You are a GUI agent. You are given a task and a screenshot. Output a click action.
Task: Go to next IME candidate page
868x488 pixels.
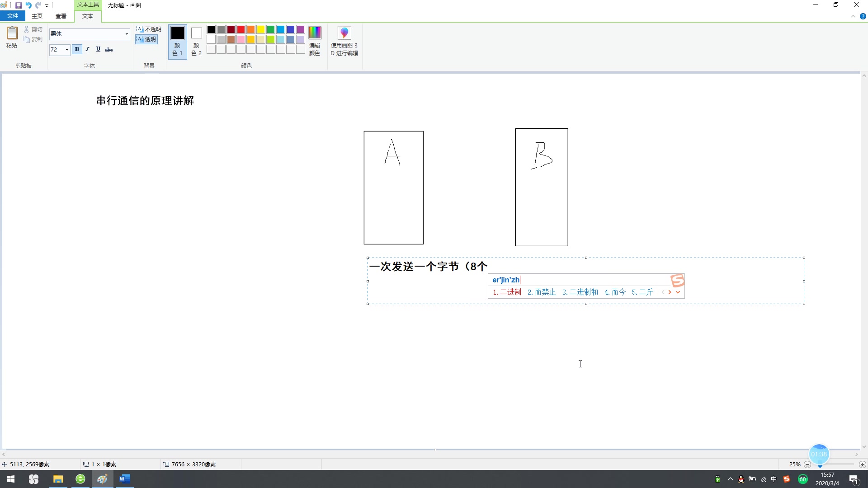tap(670, 292)
